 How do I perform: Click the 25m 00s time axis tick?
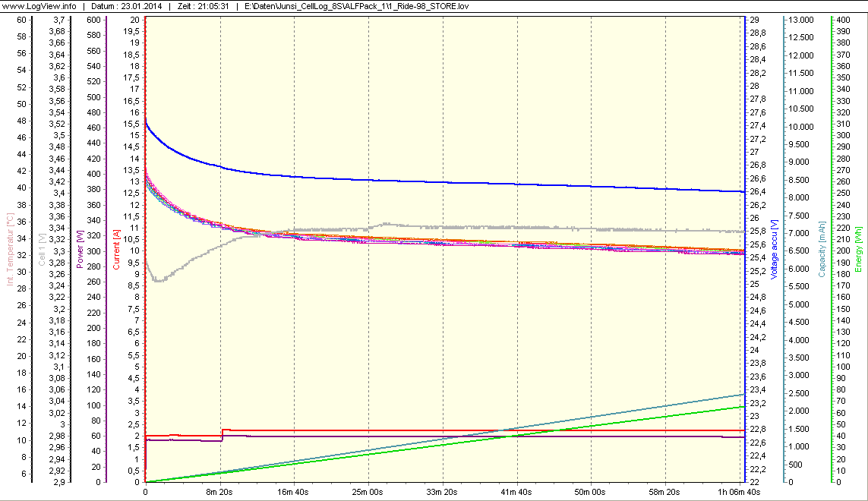368,493
